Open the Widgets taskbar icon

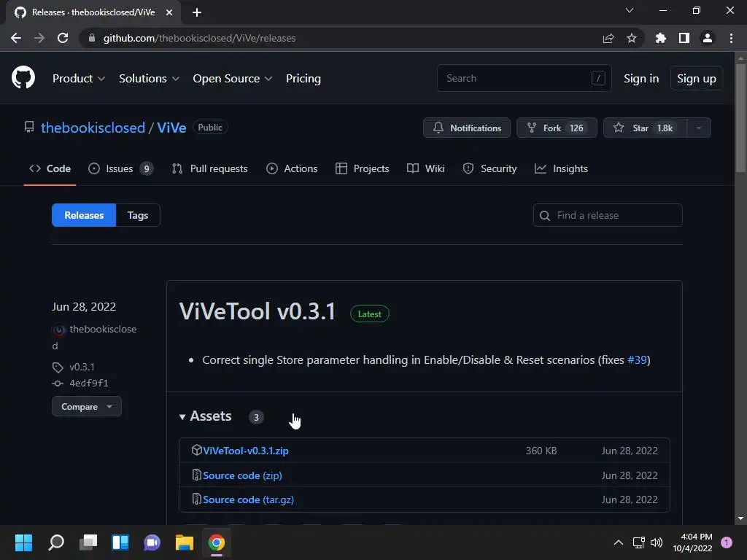click(120, 542)
